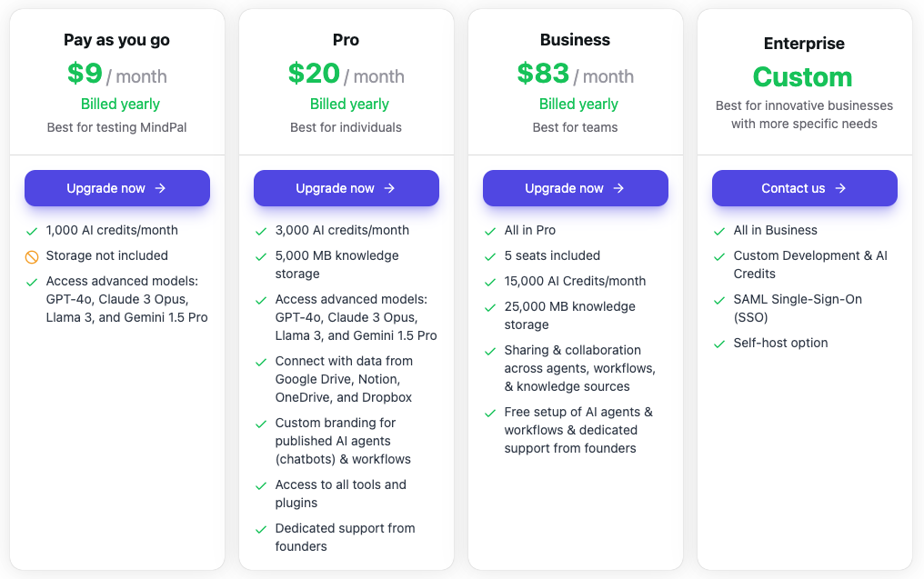This screenshot has height=579, width=924.
Task: Click checkmark beside 'Access to all tools and plugins'
Action: [x=261, y=485]
